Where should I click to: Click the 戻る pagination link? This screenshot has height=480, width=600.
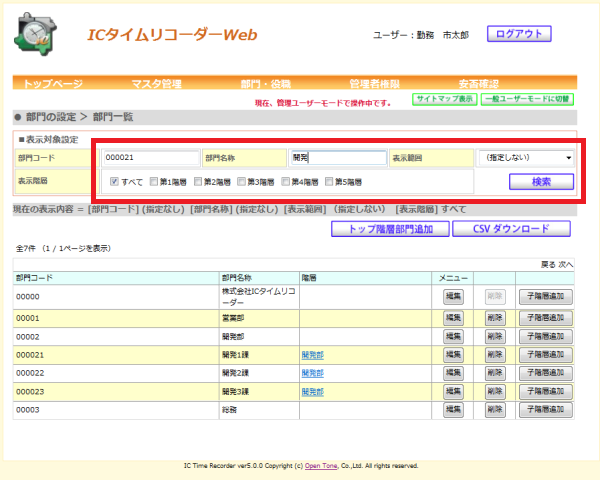(548, 264)
